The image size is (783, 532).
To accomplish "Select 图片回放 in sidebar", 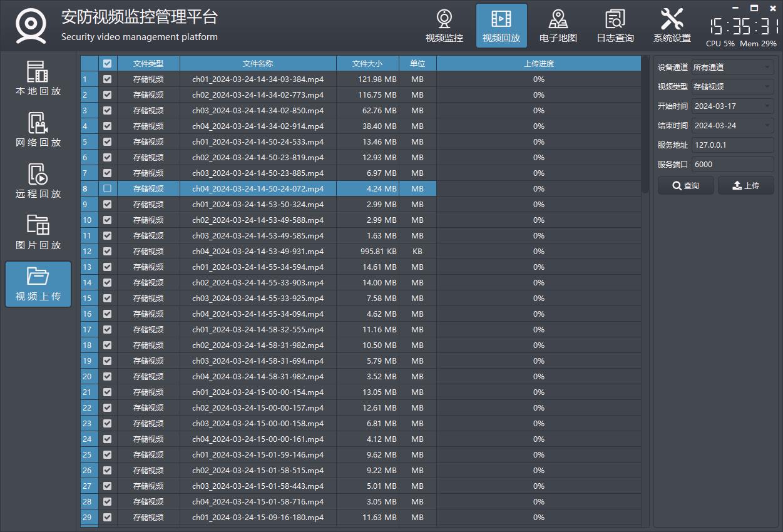I will coord(38,233).
